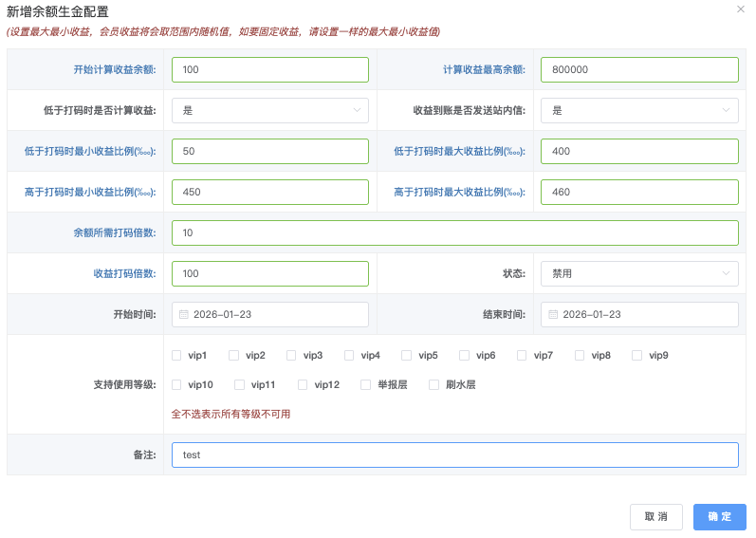The width and height of the screenshot is (756, 538).
Task: Click the 余额所需打码倍数 input field
Action: (454, 232)
